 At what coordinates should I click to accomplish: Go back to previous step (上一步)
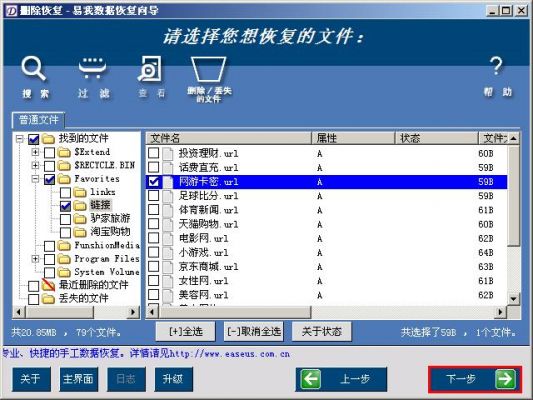coord(341,379)
